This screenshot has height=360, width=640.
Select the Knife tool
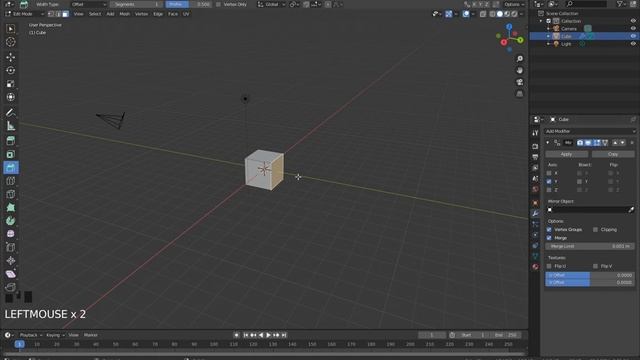point(11,194)
